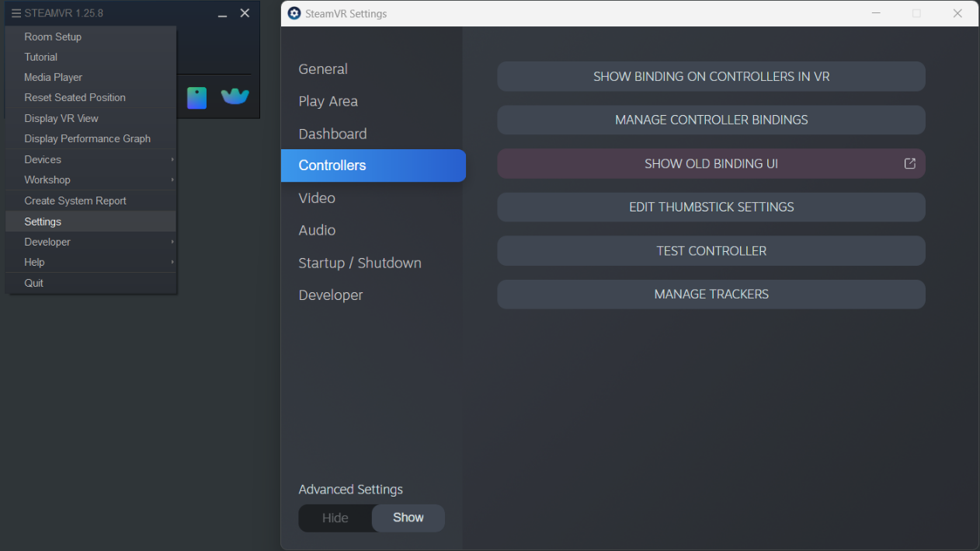Set Advanced Settings to Hide
The width and height of the screenshot is (980, 551).
click(x=335, y=518)
